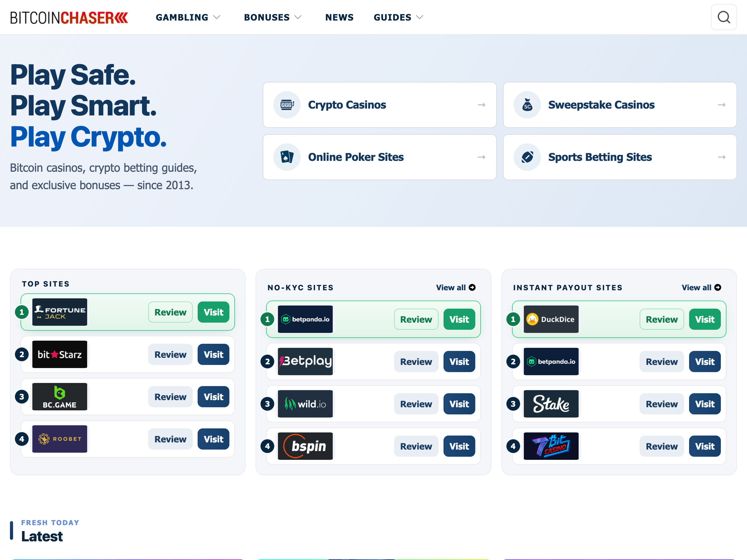Click the slot machine Crypto Casinos icon

(287, 105)
